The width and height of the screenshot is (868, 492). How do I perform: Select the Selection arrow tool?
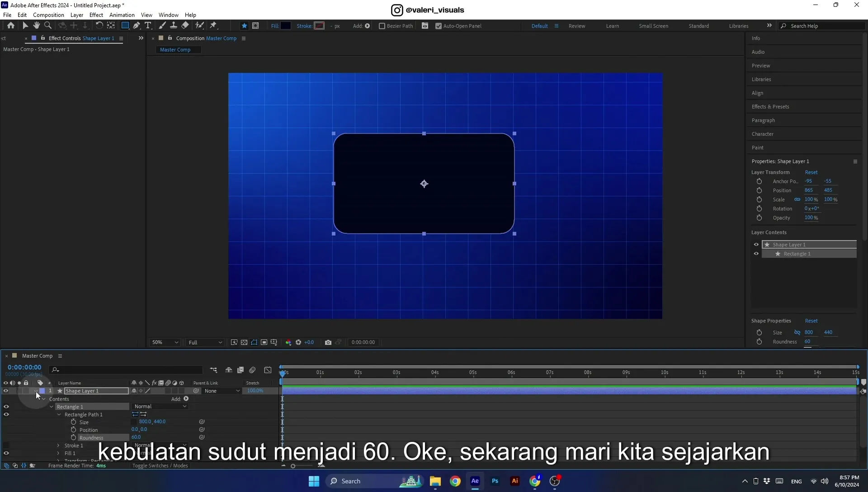click(x=25, y=26)
